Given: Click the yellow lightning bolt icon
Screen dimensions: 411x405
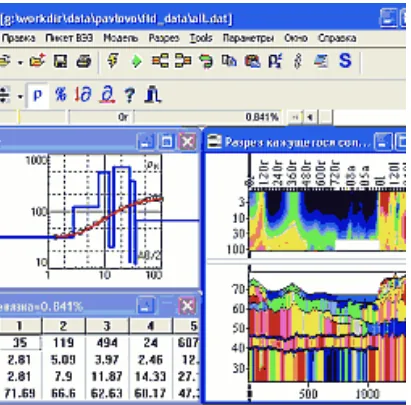Looking at the screenshot, I should coord(113,61).
